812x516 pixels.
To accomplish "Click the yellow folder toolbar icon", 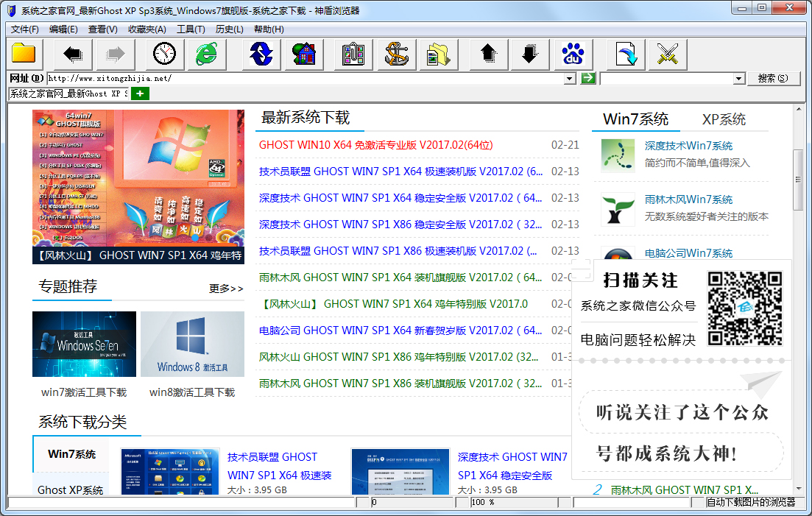I will (24, 54).
